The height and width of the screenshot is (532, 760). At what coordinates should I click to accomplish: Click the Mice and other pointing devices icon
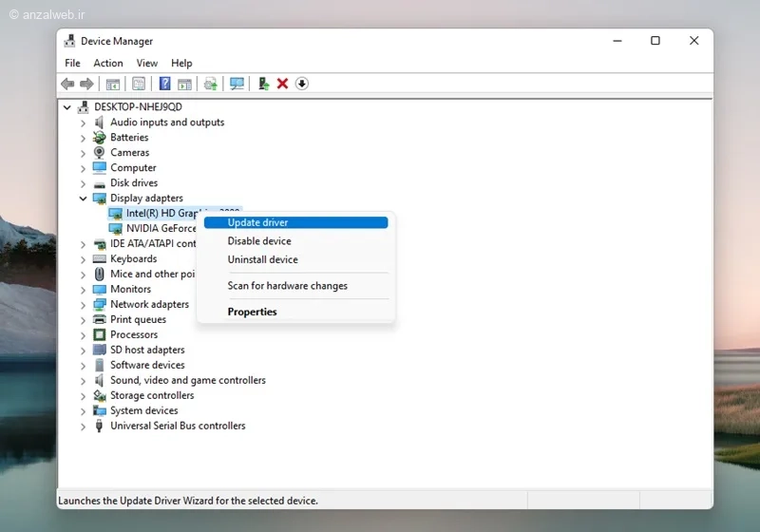click(x=100, y=275)
